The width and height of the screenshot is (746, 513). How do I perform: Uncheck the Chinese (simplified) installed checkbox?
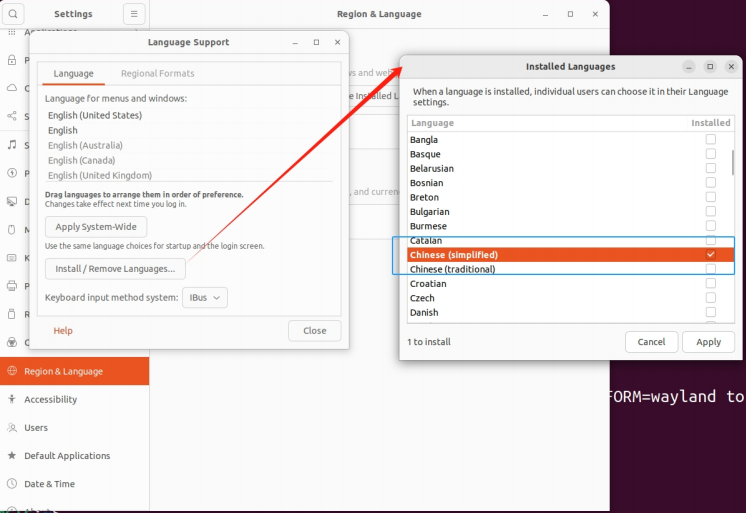710,255
